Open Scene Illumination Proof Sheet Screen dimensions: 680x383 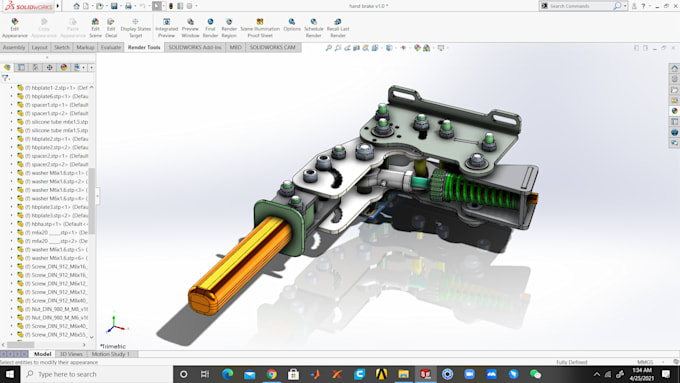coord(260,28)
